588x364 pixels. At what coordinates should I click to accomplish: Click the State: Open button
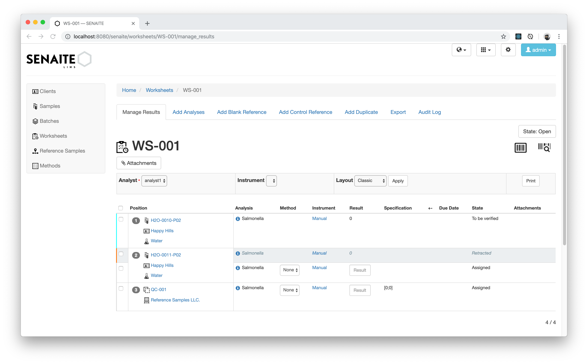pyautogui.click(x=537, y=131)
